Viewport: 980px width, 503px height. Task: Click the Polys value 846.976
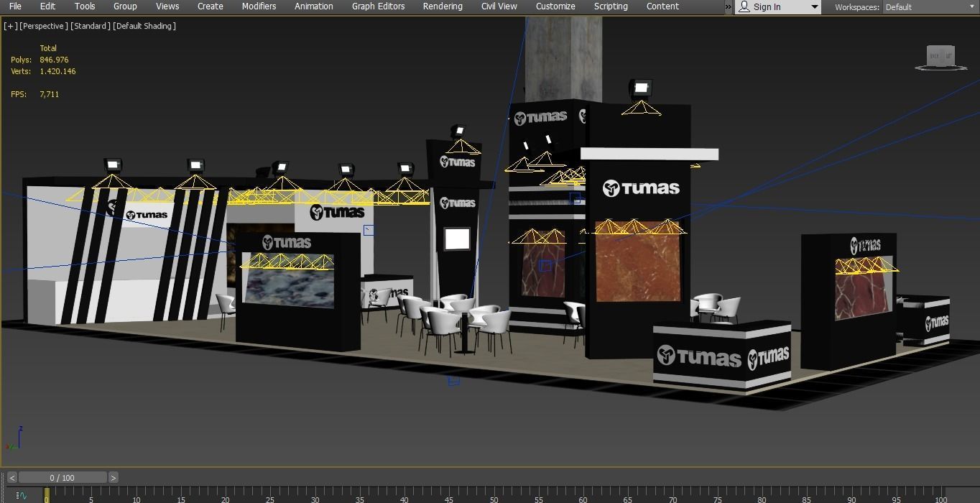(54, 60)
